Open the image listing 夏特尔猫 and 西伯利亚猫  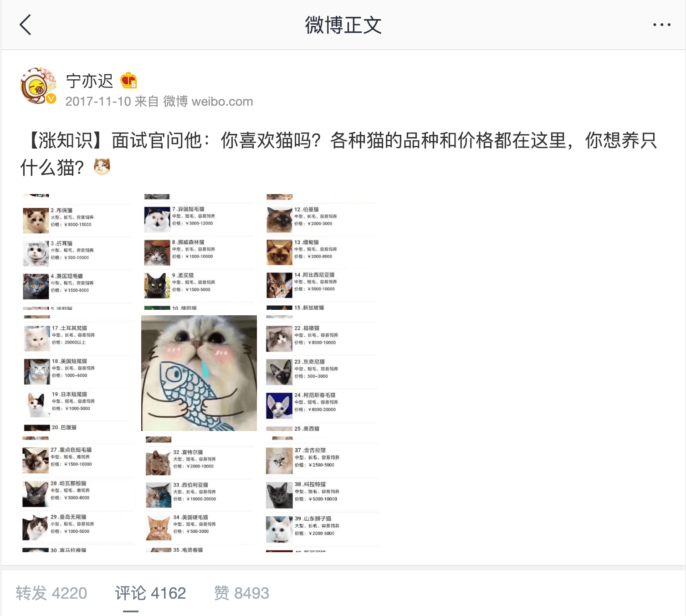tap(199, 494)
